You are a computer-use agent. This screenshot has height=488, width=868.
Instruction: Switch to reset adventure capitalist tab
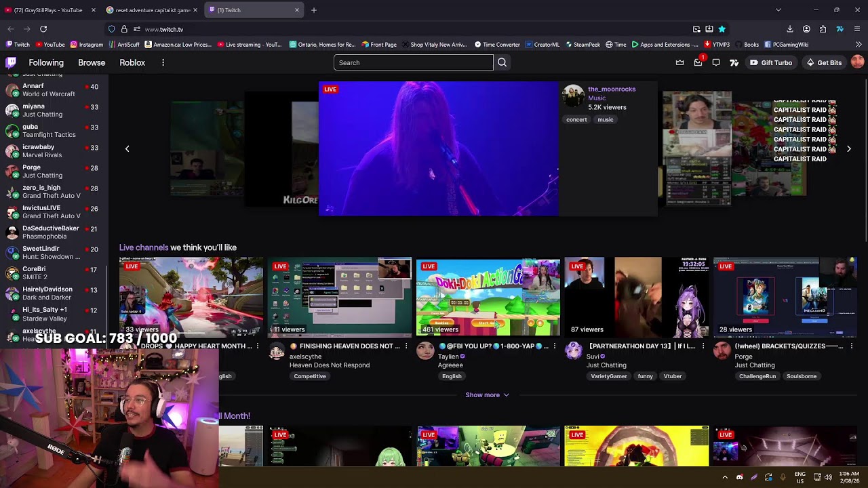(x=152, y=10)
